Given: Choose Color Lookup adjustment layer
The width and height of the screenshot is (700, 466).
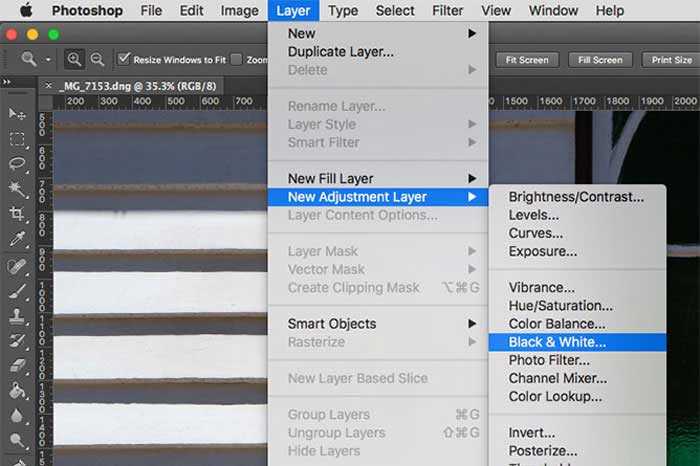Looking at the screenshot, I should (x=577, y=396).
